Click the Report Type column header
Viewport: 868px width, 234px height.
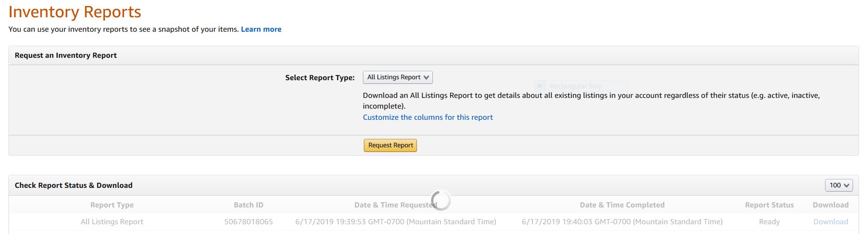tap(112, 205)
